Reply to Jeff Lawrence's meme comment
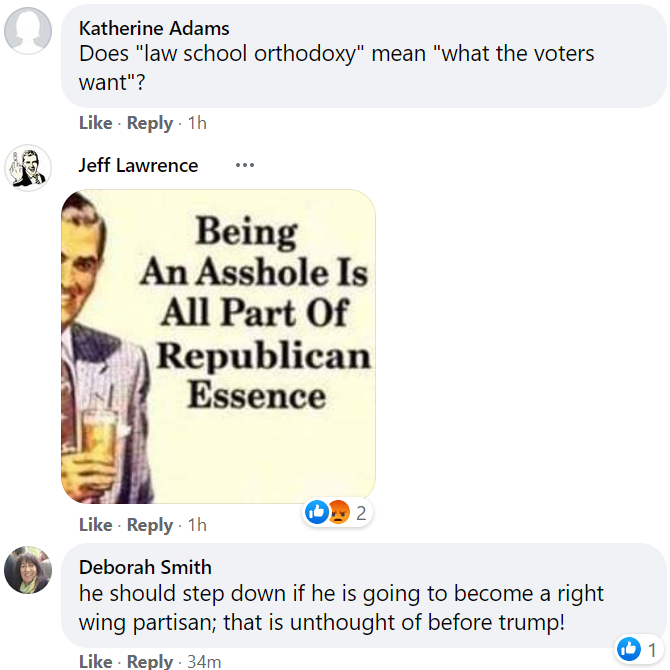This screenshot has height=670, width=670. coord(150,525)
